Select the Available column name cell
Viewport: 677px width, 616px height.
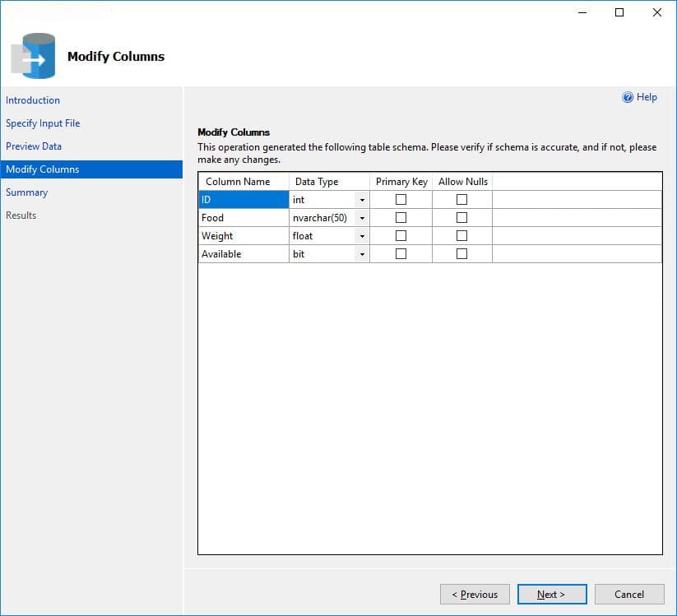point(243,254)
